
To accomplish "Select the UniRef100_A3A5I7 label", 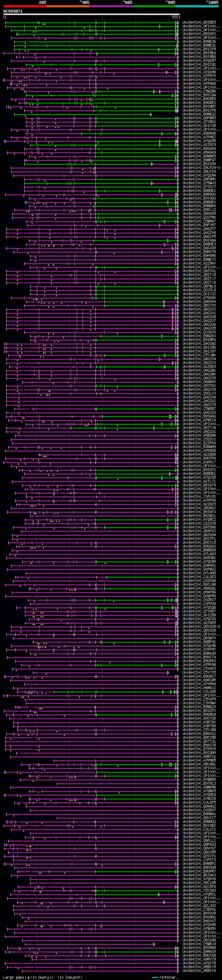I will click(x=199, y=462).
